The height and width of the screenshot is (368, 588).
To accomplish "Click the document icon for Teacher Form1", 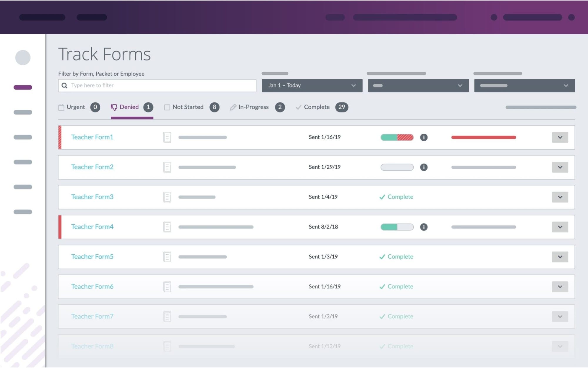I will pyautogui.click(x=167, y=137).
